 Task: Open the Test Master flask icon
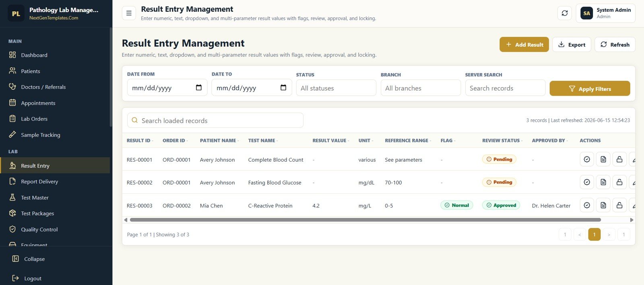(12, 197)
